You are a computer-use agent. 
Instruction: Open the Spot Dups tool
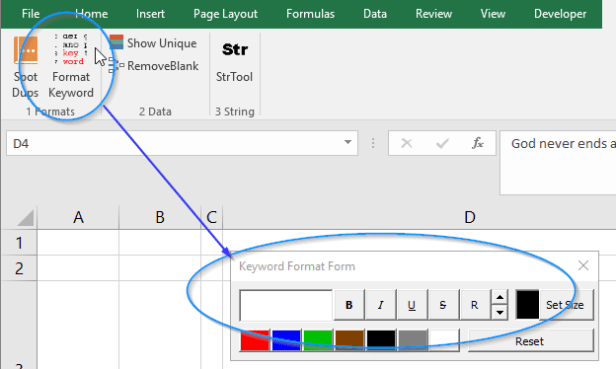pyautogui.click(x=26, y=67)
